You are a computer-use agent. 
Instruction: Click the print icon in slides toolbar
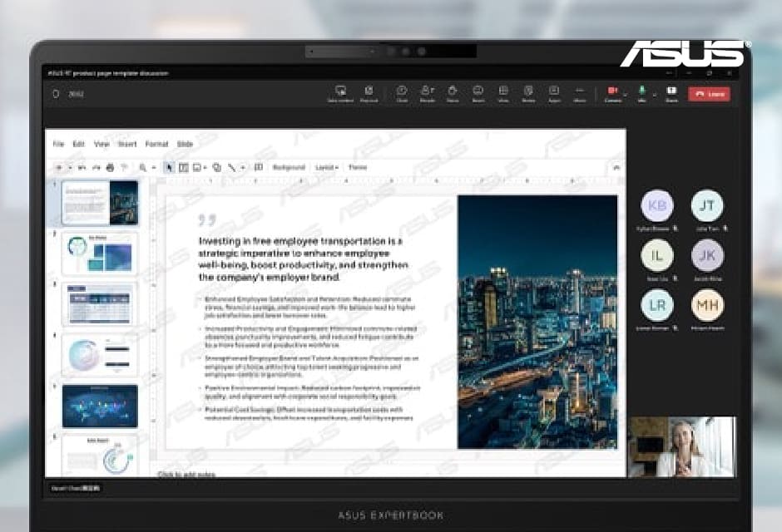(110, 167)
